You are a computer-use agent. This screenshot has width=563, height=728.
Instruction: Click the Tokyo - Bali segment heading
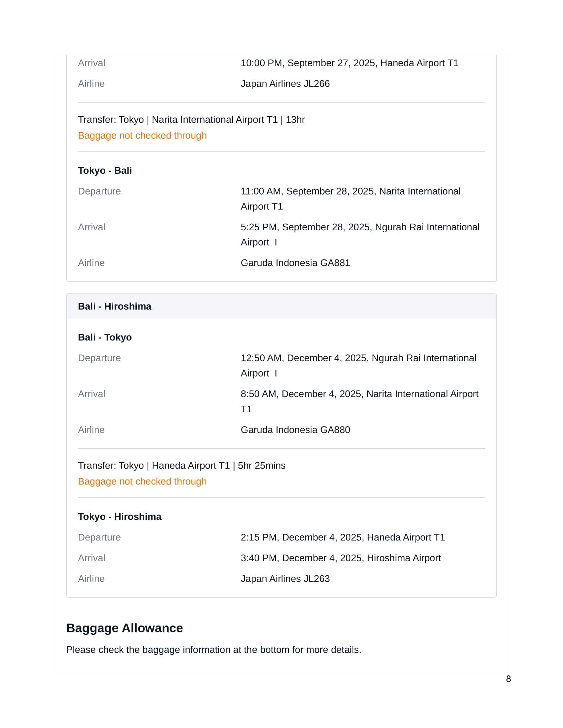click(105, 171)
